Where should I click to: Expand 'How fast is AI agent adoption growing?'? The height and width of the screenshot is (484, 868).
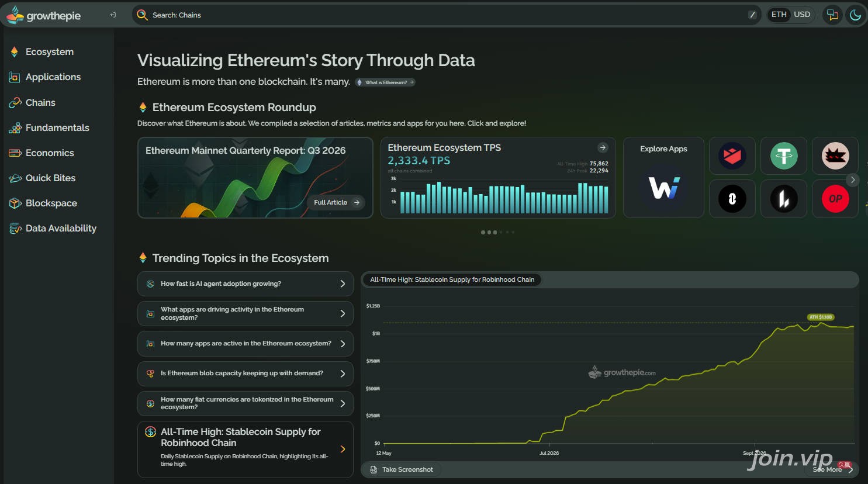coord(245,284)
